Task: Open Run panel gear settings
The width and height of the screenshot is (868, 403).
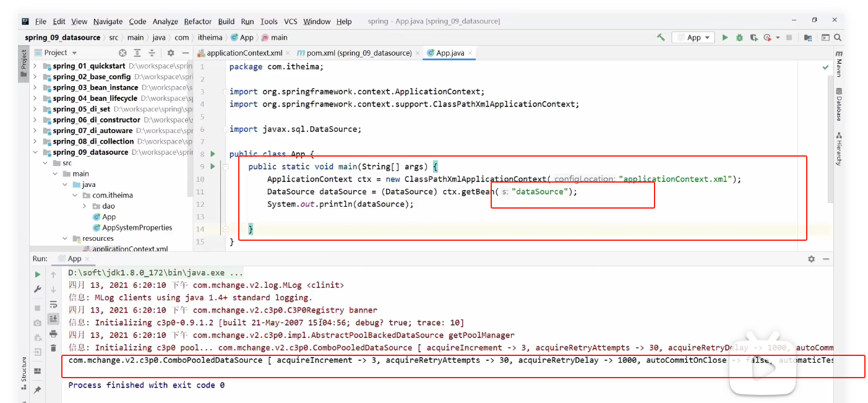Action: [811, 259]
